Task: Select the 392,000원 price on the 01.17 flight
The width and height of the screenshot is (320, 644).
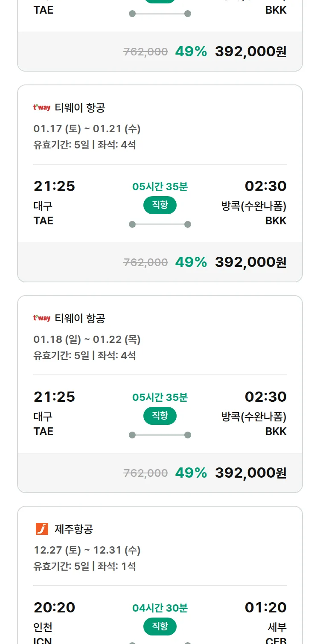Action: [x=250, y=262]
